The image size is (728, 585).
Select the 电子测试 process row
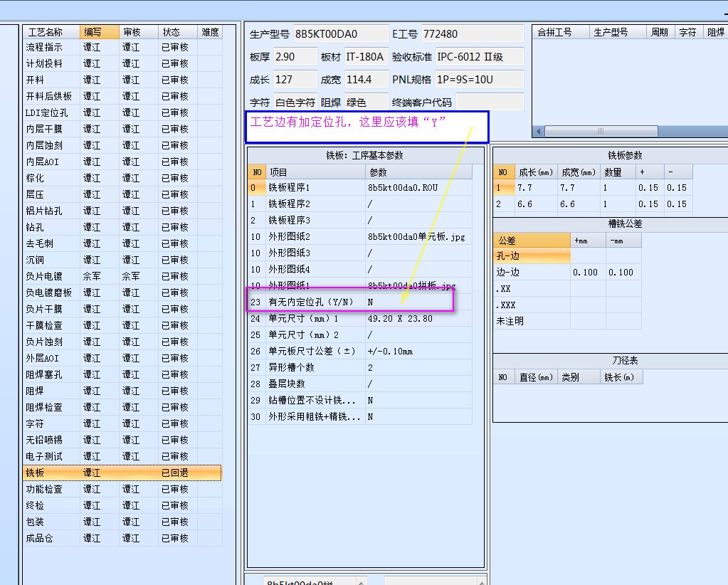(122, 456)
